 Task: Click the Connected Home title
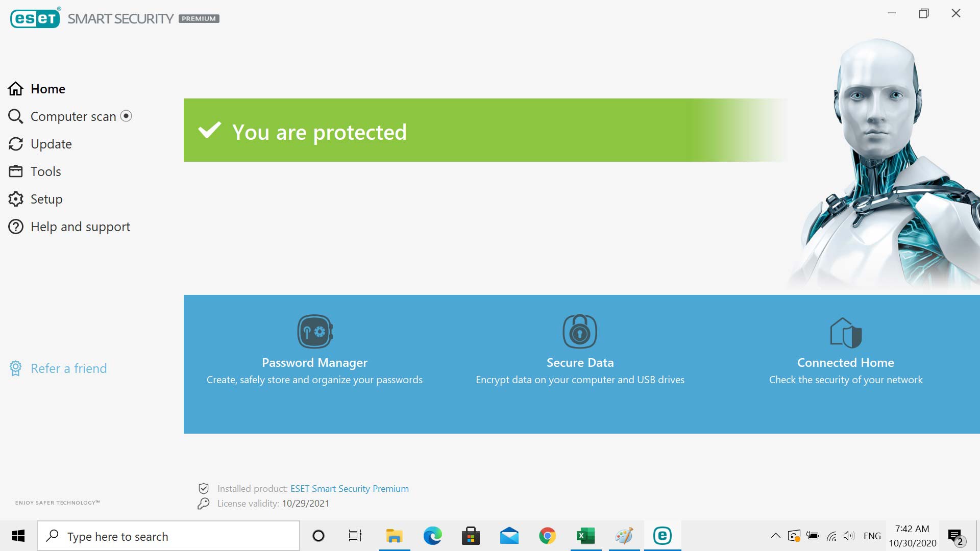[846, 363]
